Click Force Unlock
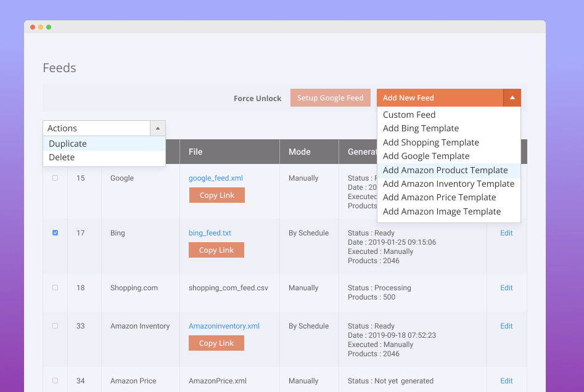584x392 pixels. coord(257,97)
